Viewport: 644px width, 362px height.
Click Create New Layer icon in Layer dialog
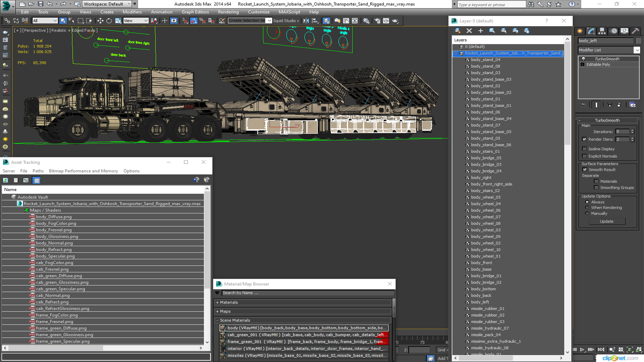tap(458, 31)
